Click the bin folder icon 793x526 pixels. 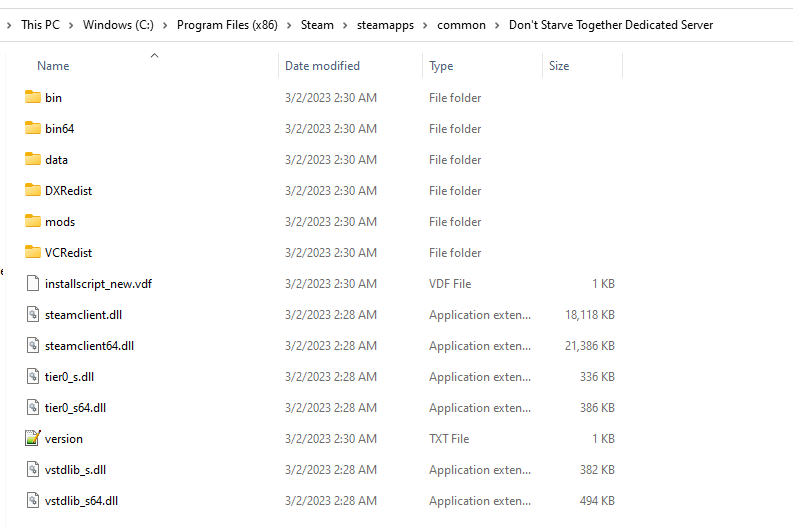pos(32,98)
